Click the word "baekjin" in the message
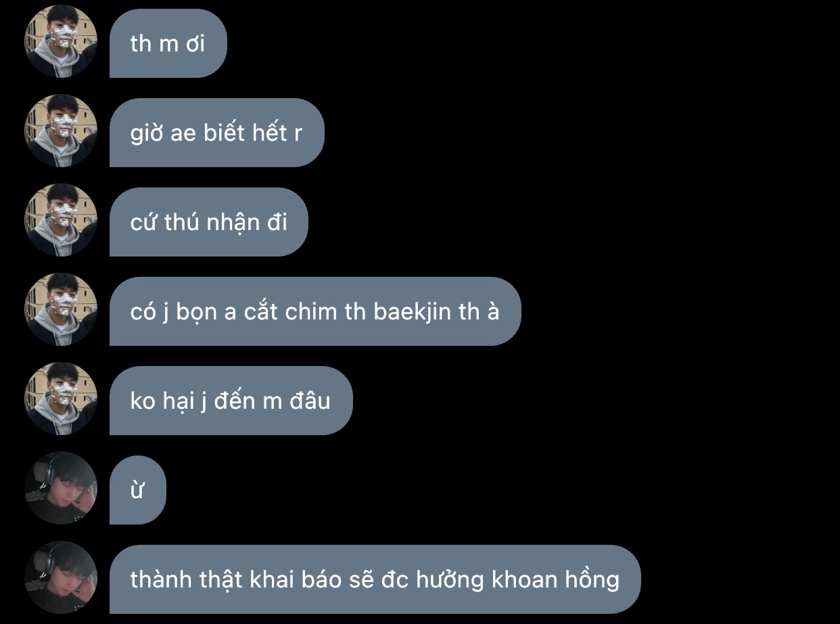Viewport: 840px width, 624px height. (x=412, y=312)
